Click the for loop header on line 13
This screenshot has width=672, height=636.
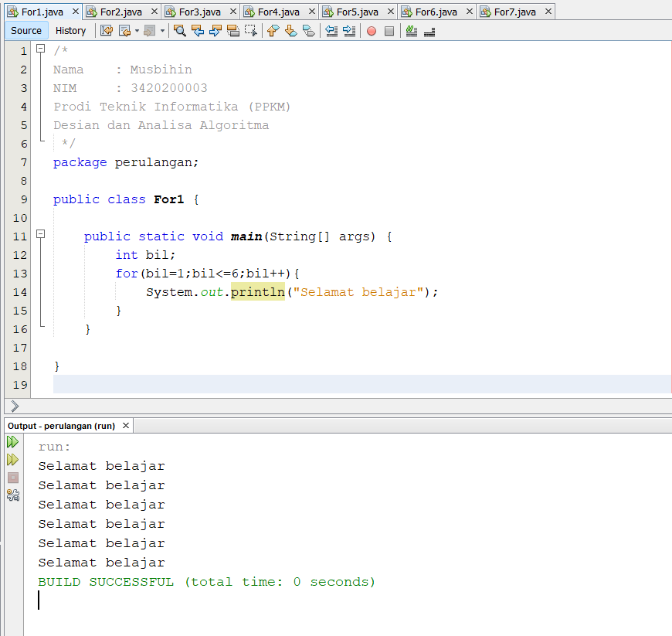[208, 274]
